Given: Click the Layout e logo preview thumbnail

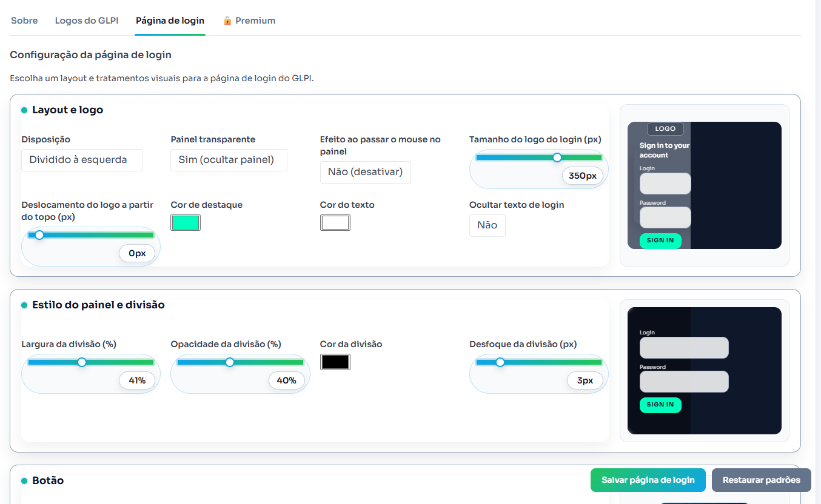Looking at the screenshot, I should coord(704,185).
